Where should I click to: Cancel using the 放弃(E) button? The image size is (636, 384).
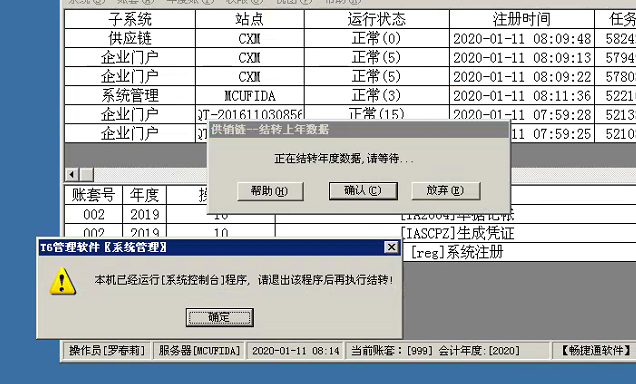[x=446, y=191]
